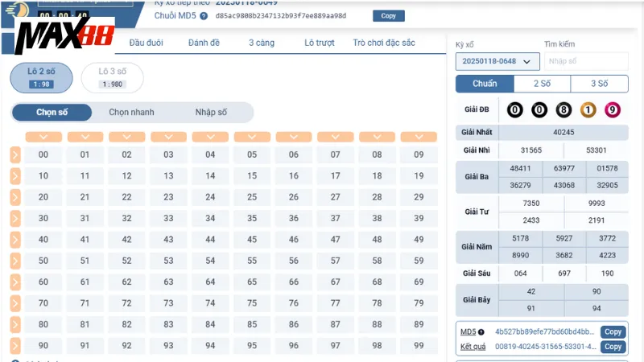Click the orange arrow beside row 50

coord(15,261)
